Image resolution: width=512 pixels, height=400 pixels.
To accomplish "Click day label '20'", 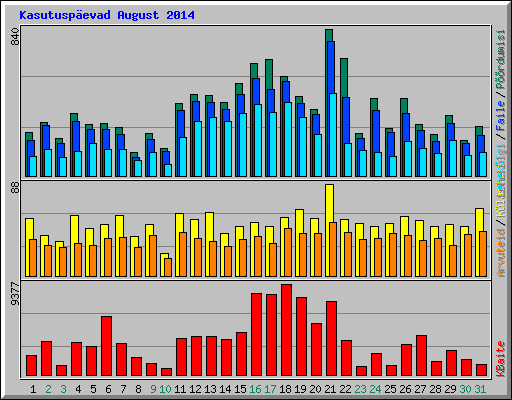I will coord(315,389).
